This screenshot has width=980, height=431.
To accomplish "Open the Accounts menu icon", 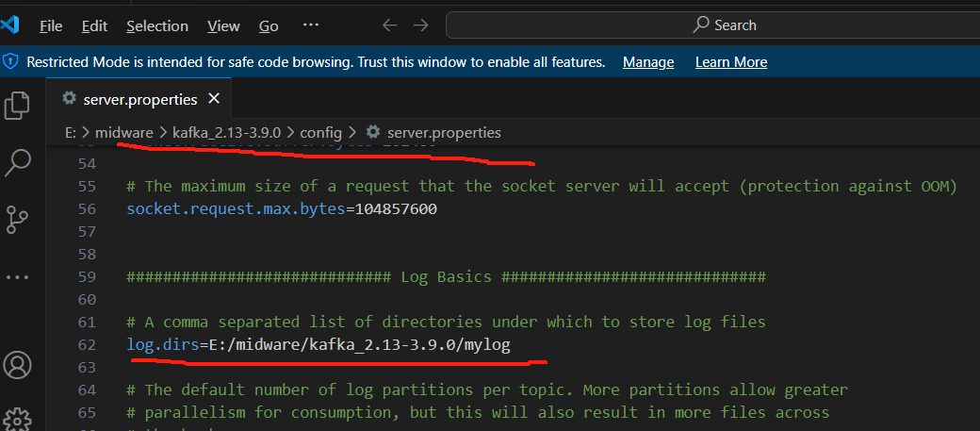I will [x=18, y=365].
